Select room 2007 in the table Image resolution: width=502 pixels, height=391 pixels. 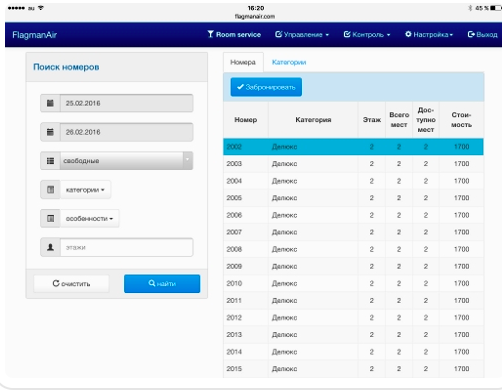click(353, 232)
